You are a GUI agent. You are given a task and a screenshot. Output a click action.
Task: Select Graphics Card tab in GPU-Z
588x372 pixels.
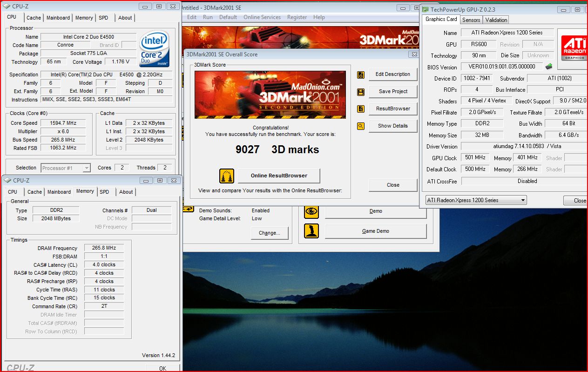(x=441, y=19)
